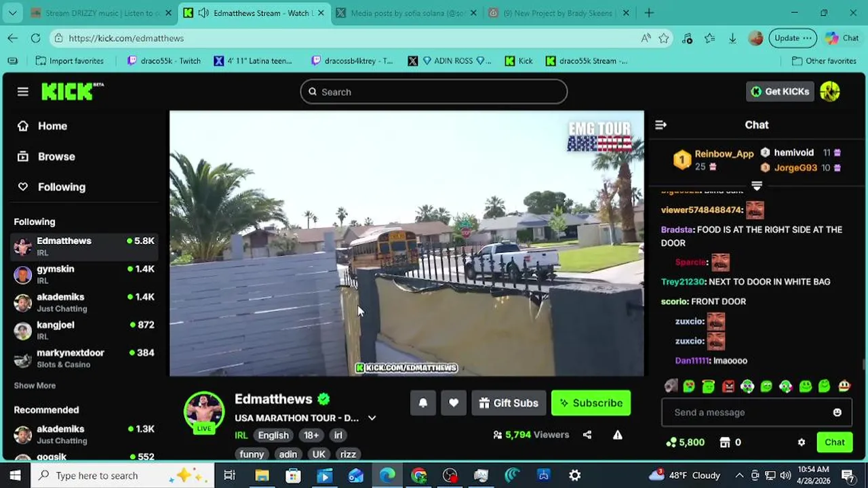Toggle notifications bell for Edmatthews
Viewport: 868px width, 488px height.
(422, 403)
